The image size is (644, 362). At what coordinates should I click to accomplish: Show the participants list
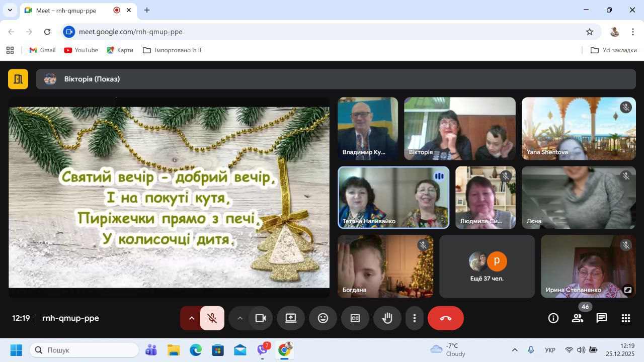(577, 318)
